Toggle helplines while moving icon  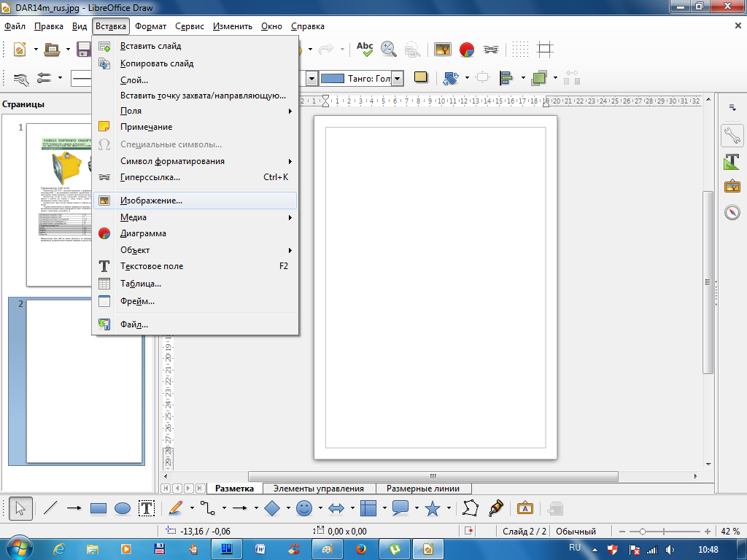544,49
